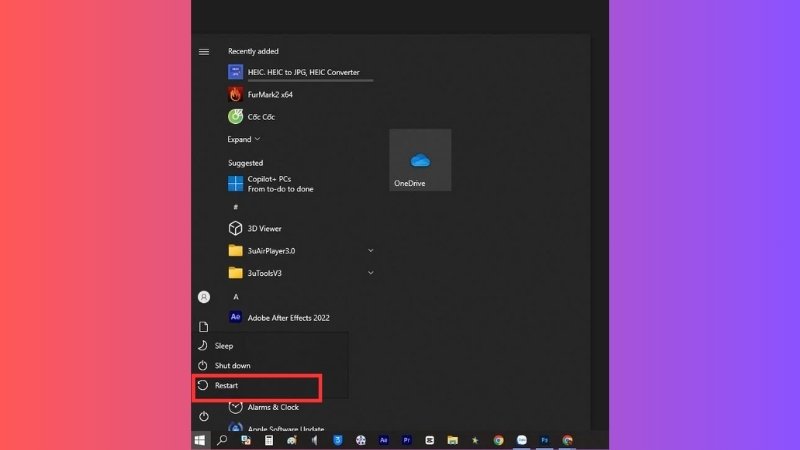Open the Cốc Cốc browser from the list
Screen dimensions: 800x450
[x=301, y=117]
